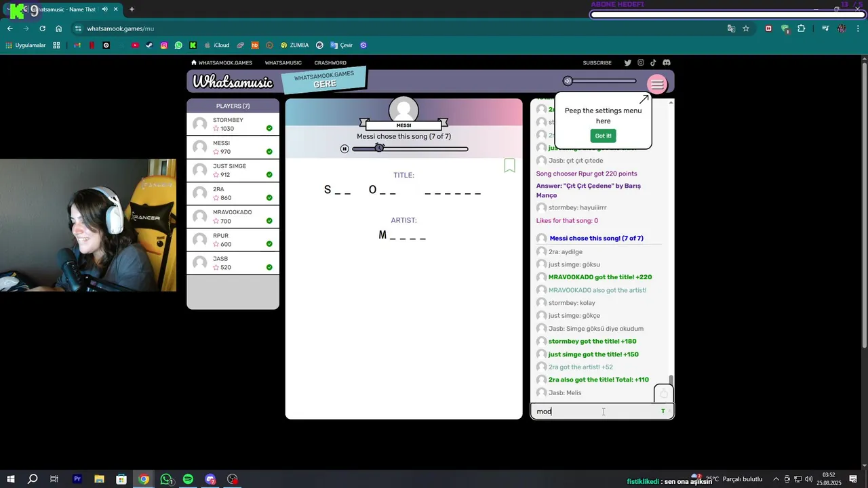Open the Kick bookmark

pos(193,45)
